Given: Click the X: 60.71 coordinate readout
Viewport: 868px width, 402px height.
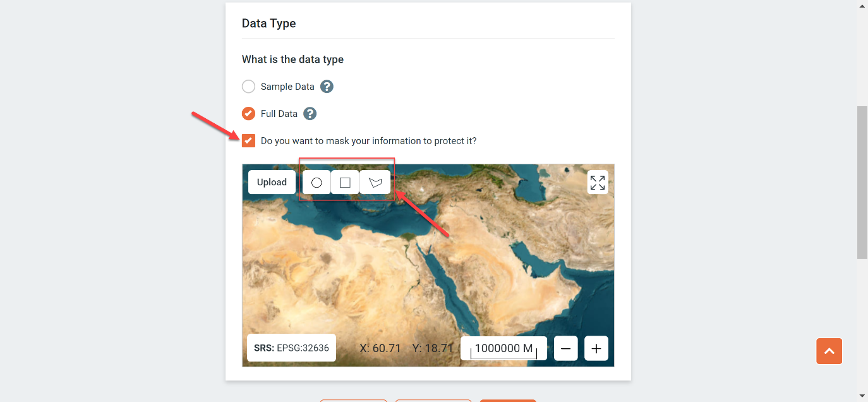Looking at the screenshot, I should [380, 348].
